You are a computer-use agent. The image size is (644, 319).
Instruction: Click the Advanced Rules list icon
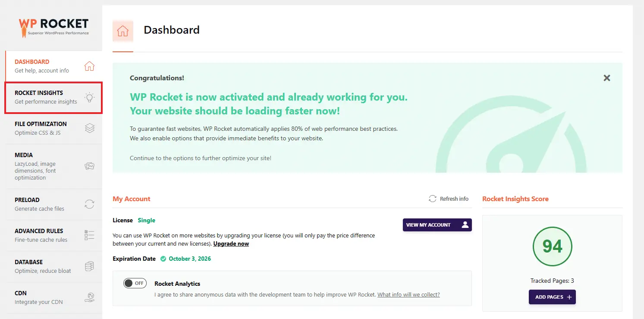click(x=89, y=235)
